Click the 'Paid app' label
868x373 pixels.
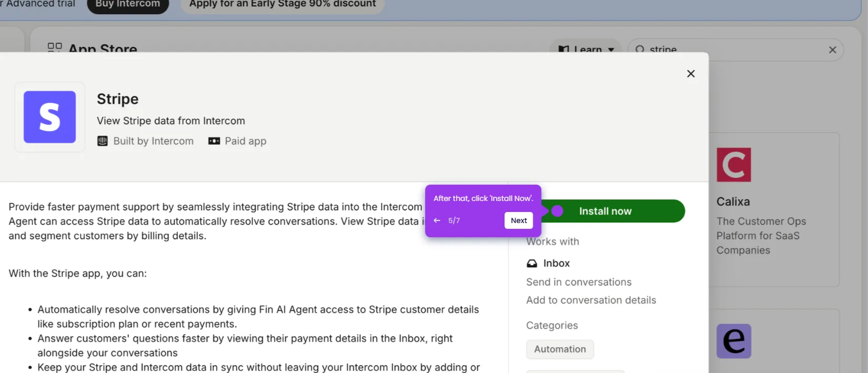[246, 141]
